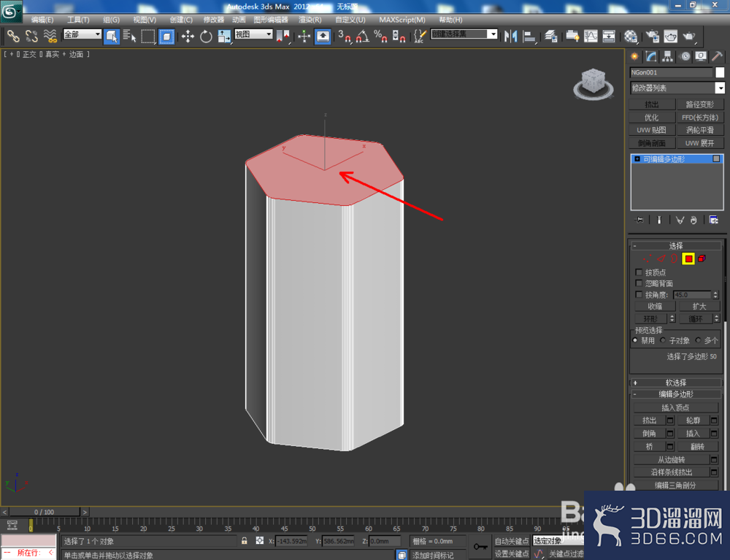Select the Rotate tool
The width and height of the screenshot is (730, 560).
(x=206, y=36)
